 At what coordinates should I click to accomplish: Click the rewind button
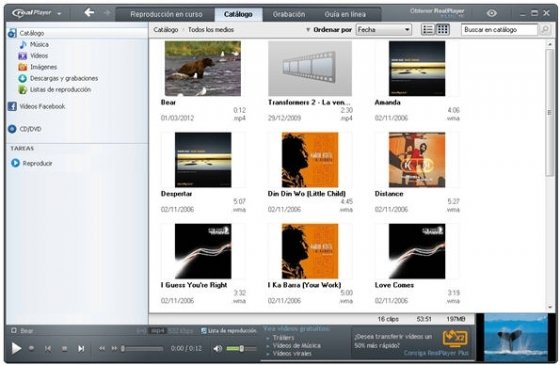102,348
